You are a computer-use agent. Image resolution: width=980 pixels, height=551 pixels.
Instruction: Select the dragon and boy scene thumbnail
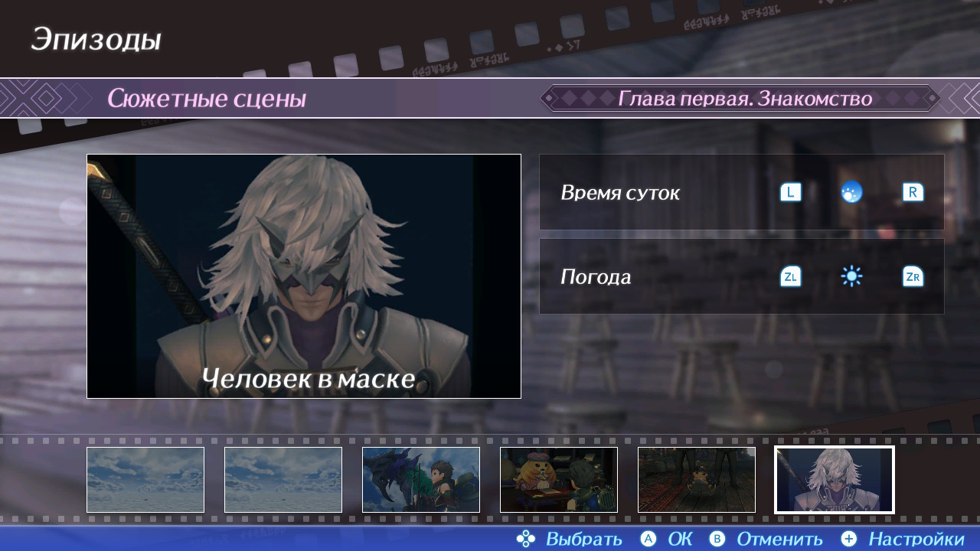click(x=421, y=480)
